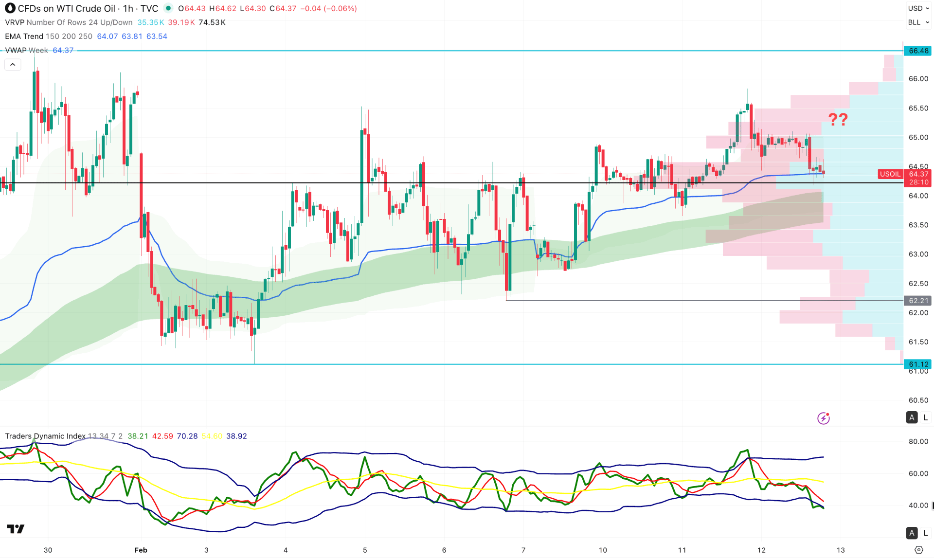Open the purple flash boost icon
This screenshot has height=560, width=934.
click(x=823, y=418)
